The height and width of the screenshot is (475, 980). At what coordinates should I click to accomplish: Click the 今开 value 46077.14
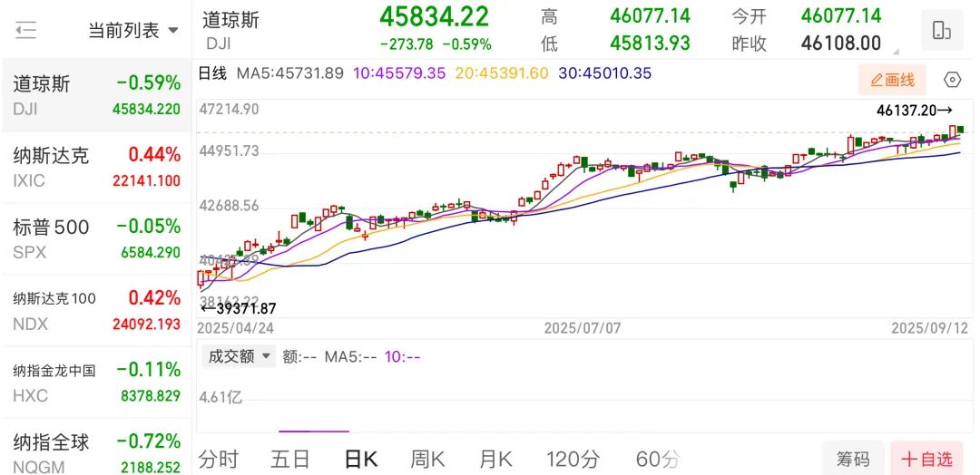(x=841, y=15)
